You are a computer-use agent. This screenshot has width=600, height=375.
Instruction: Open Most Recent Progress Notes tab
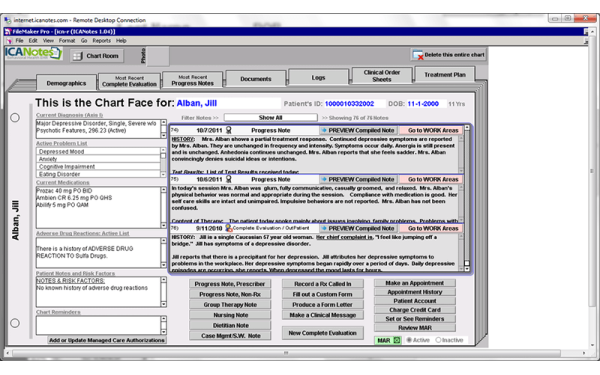(192, 80)
